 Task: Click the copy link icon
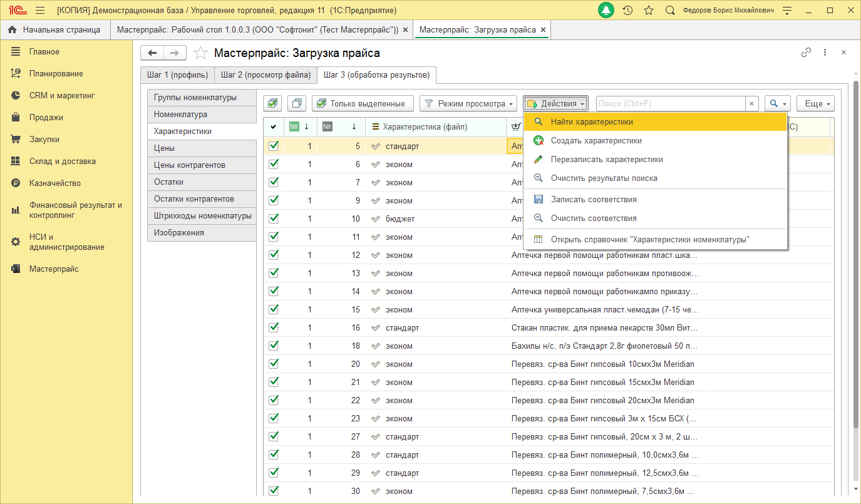[x=807, y=53]
